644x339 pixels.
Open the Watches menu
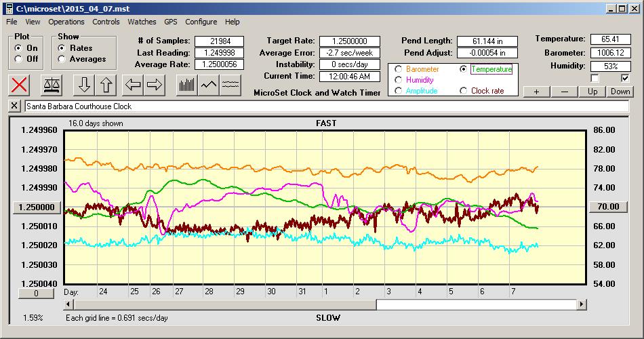[x=142, y=22]
